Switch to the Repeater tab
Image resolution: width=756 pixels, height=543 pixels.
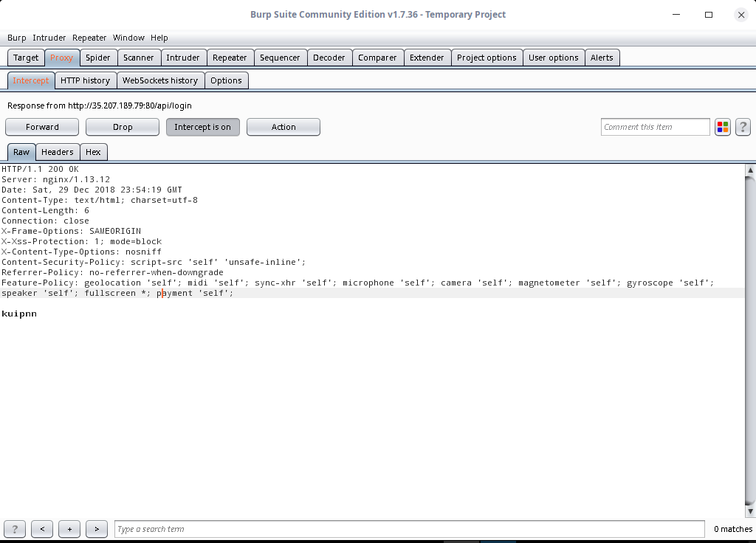point(230,58)
